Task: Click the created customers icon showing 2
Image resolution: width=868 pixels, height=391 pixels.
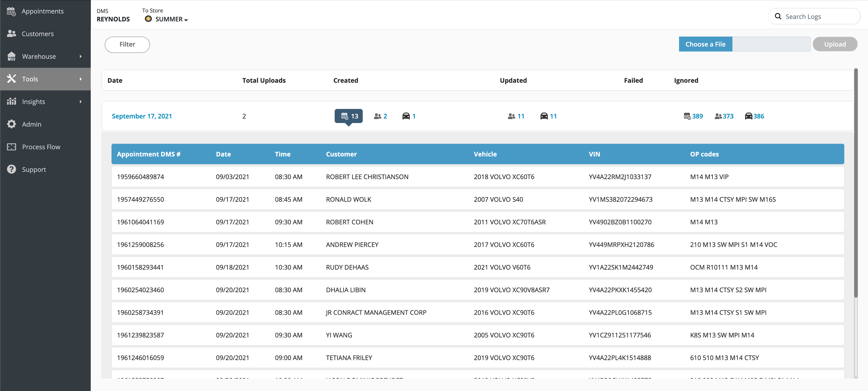Action: tap(377, 116)
